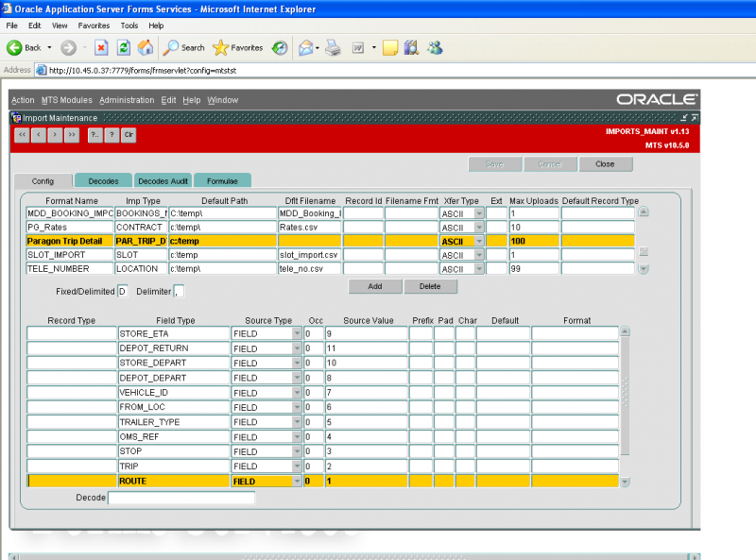Click the Internet Explorer Back arrow
The width and height of the screenshot is (756, 560).
[14, 48]
